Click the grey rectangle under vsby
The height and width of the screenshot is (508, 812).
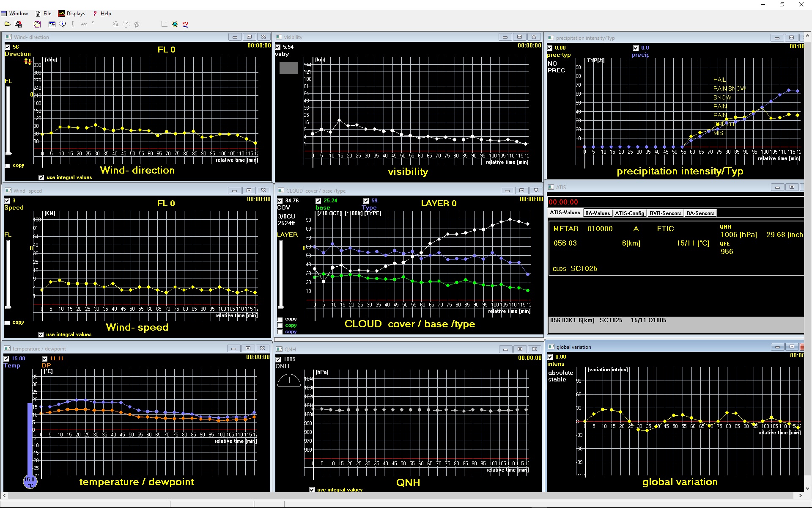pos(289,68)
